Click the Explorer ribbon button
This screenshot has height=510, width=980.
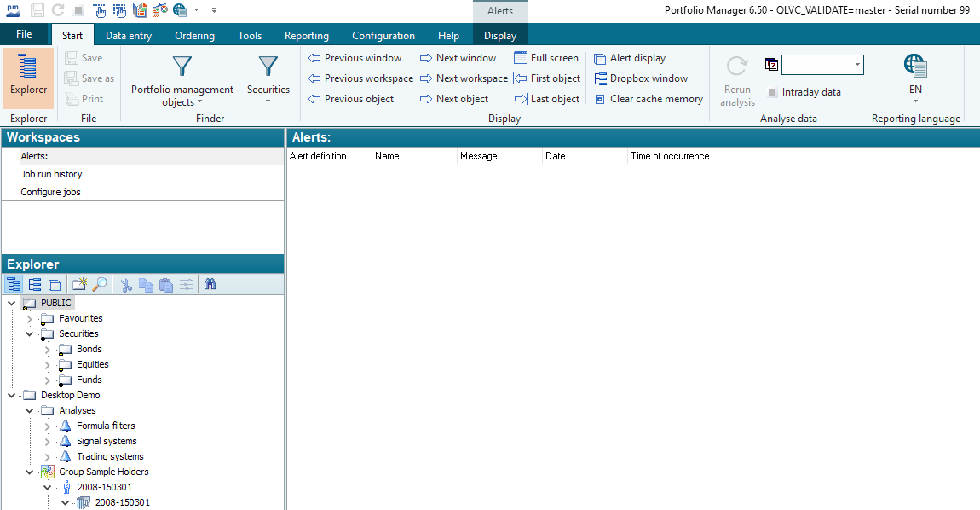[x=28, y=77]
